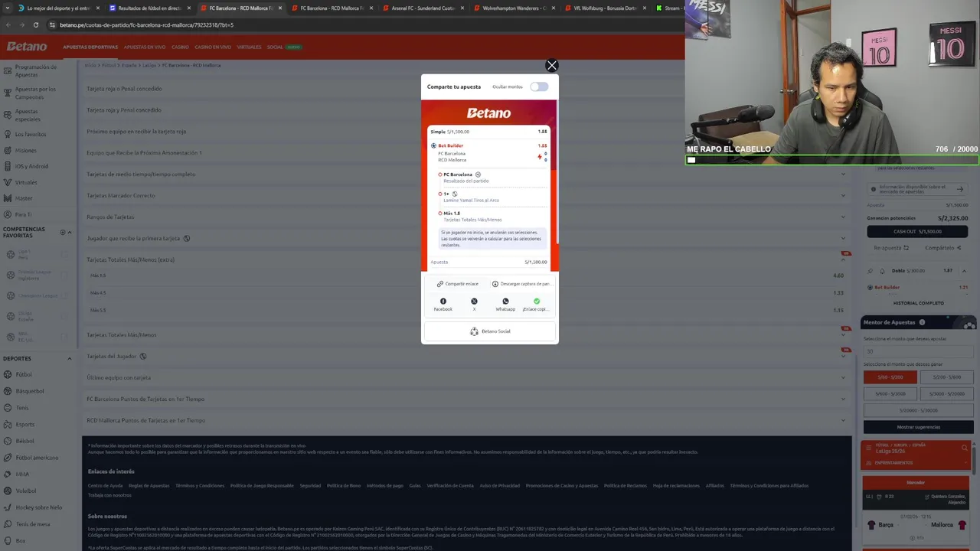Screen dimensions: 980x551
Task: Share the bet via Facebook icon
Action: 443,302
